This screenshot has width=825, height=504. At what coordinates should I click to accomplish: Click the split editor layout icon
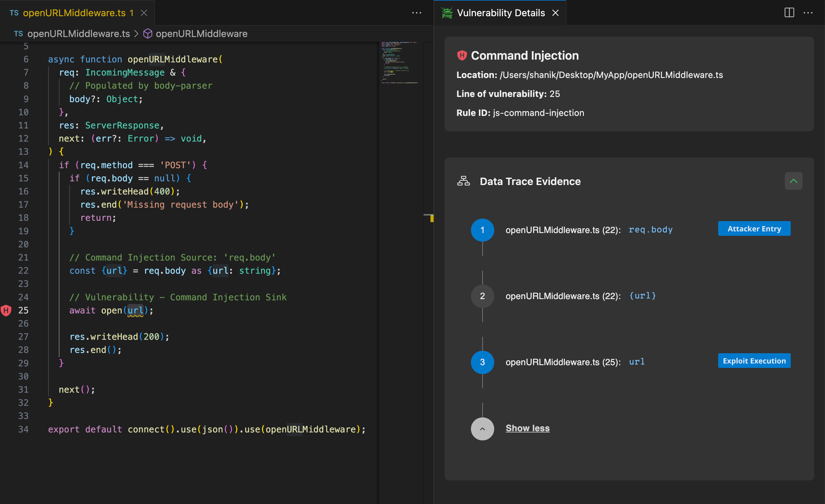(789, 13)
